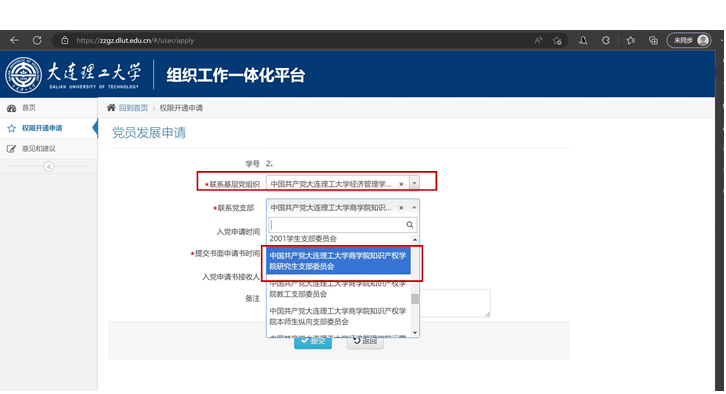
Task: Click the browser back arrow icon
Action: [x=14, y=40]
